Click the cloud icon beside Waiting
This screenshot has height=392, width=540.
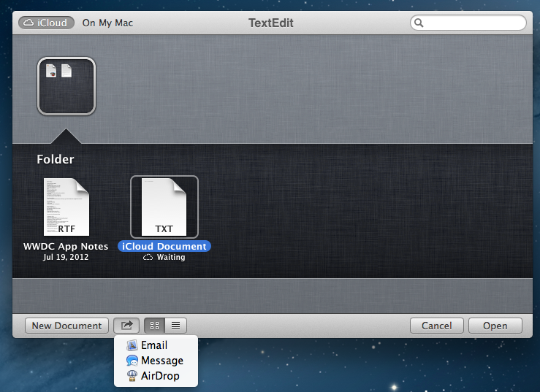coord(148,257)
